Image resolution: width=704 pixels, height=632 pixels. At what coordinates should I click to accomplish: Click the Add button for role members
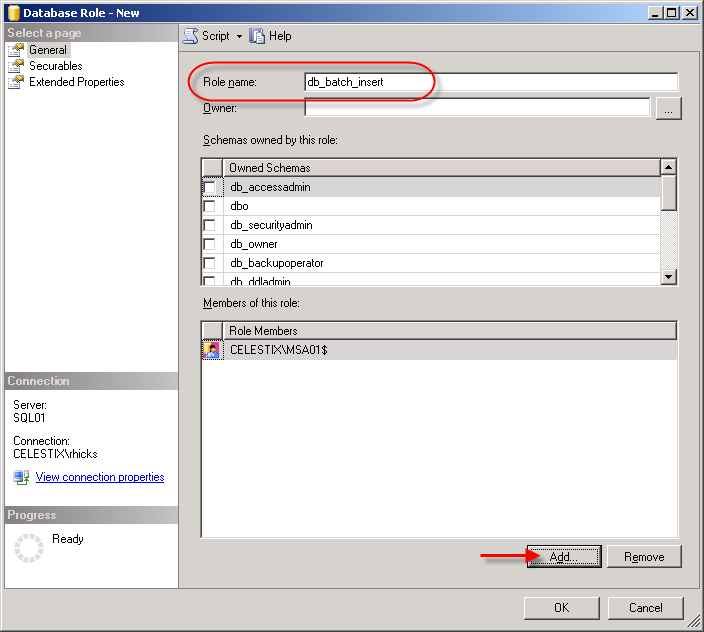(564, 557)
